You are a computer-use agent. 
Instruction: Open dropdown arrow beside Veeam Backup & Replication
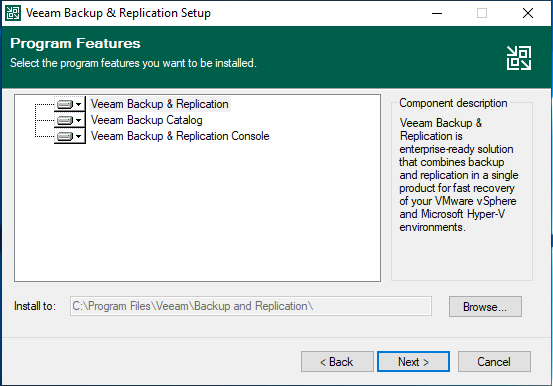[79, 104]
